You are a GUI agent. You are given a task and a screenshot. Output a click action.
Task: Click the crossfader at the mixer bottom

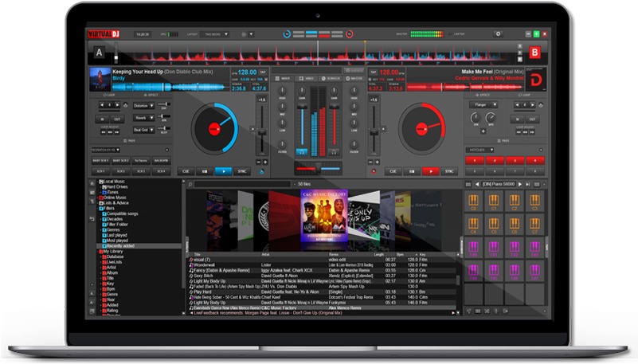point(317,170)
